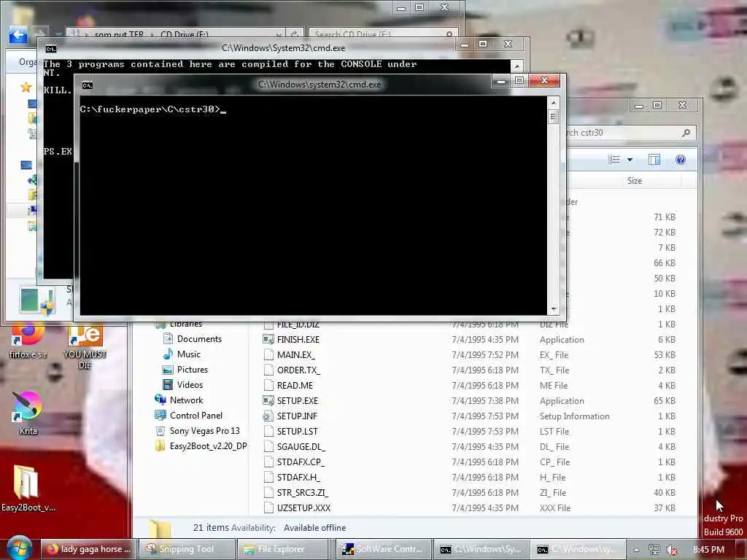Viewport: 747px width, 560px height.
Task: Click 7/4/1995 7:38 PM date of SETUP.EXE
Action: point(485,400)
